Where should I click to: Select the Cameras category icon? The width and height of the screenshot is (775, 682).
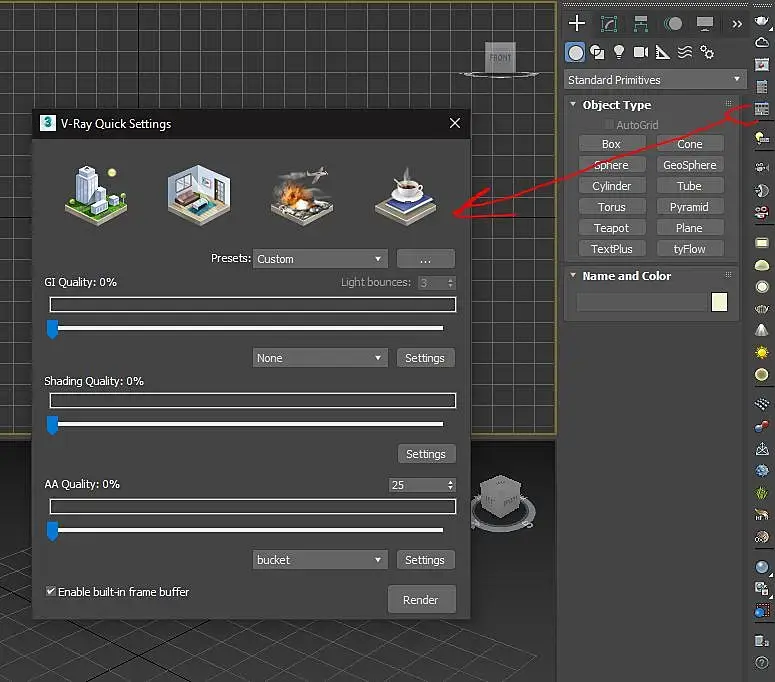[x=641, y=52]
